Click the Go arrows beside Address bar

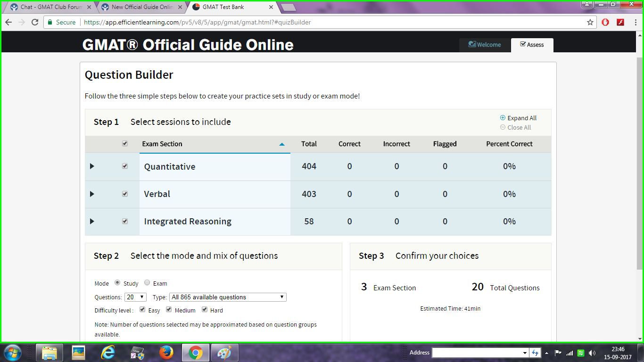pos(535,353)
